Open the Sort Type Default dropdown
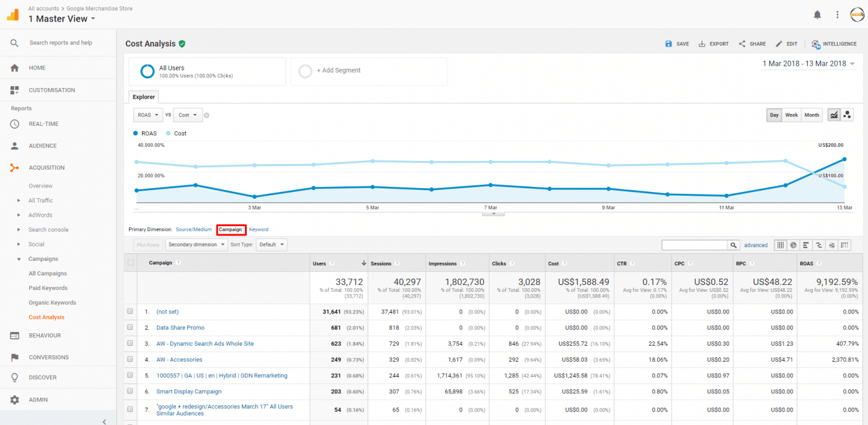 (272, 245)
